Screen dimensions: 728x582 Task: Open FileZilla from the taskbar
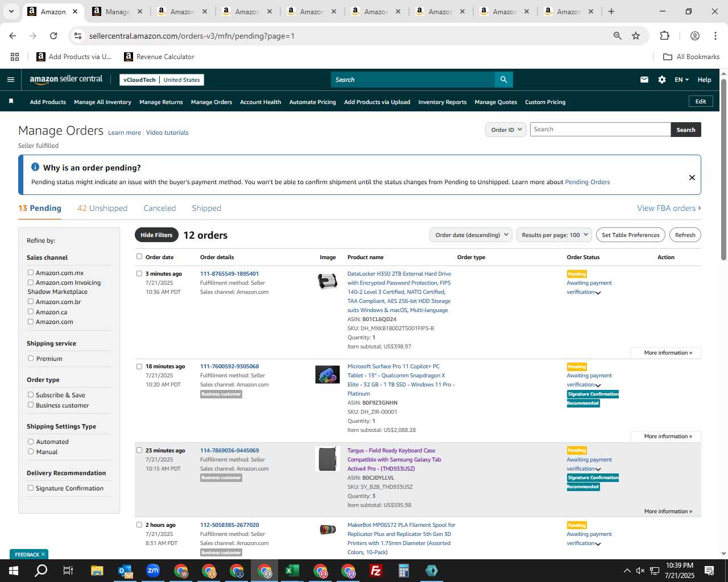point(376,571)
